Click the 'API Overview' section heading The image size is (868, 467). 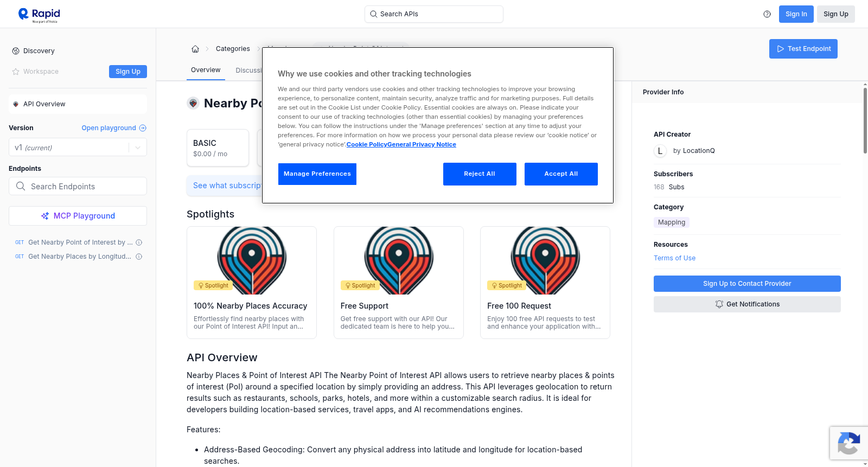(x=222, y=357)
